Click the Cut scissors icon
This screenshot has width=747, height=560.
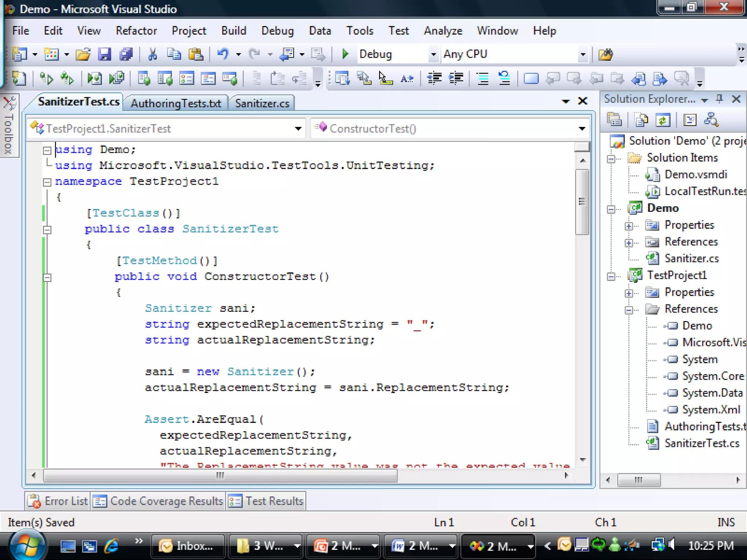[x=152, y=54]
